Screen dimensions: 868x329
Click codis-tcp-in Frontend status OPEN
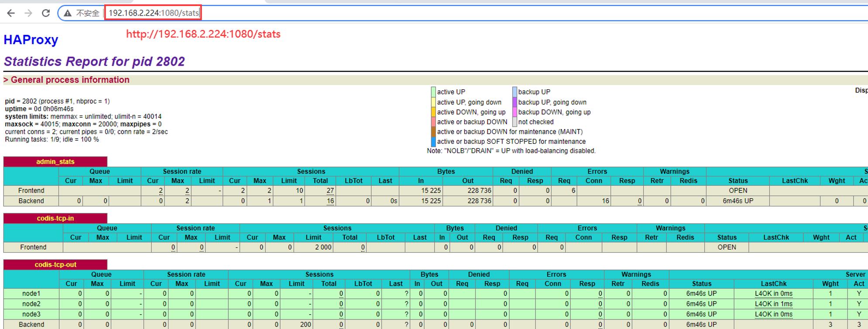tap(727, 248)
